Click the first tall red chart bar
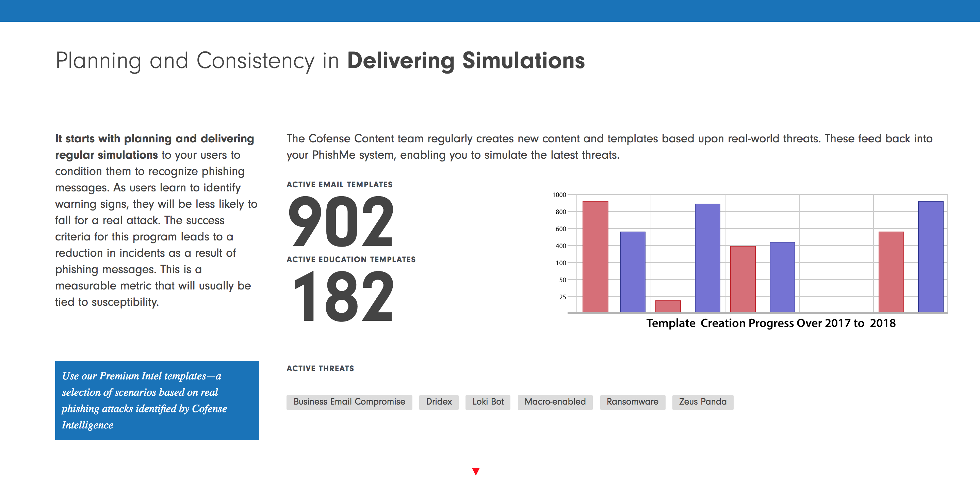This screenshot has width=980, height=487. 595,256
